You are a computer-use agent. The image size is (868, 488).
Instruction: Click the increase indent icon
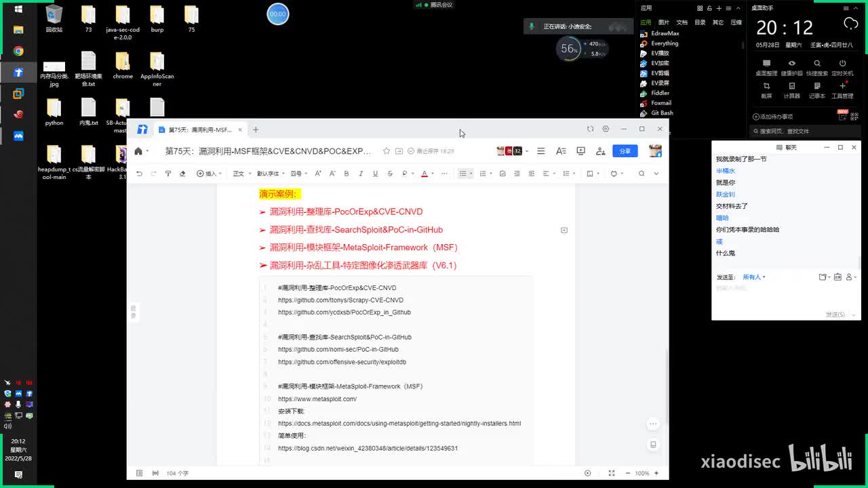[531, 174]
